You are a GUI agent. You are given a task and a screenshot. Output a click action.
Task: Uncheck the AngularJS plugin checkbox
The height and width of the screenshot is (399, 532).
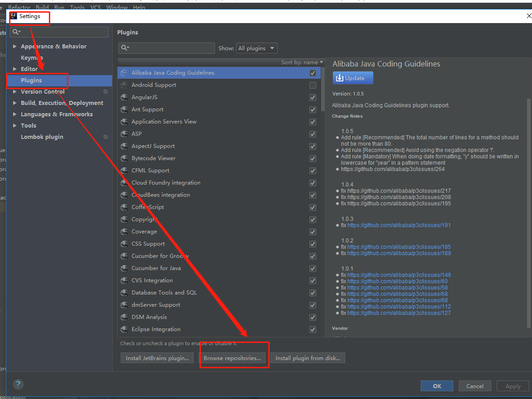point(313,97)
